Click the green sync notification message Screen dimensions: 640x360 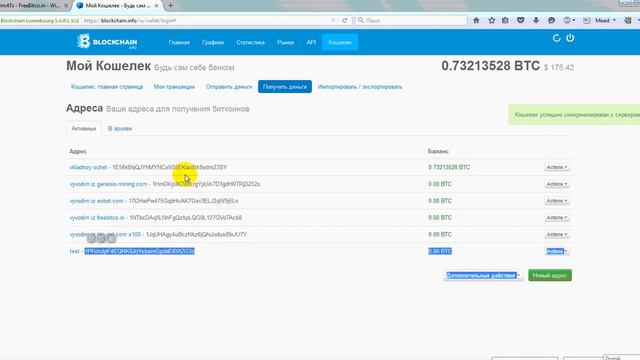tap(574, 115)
